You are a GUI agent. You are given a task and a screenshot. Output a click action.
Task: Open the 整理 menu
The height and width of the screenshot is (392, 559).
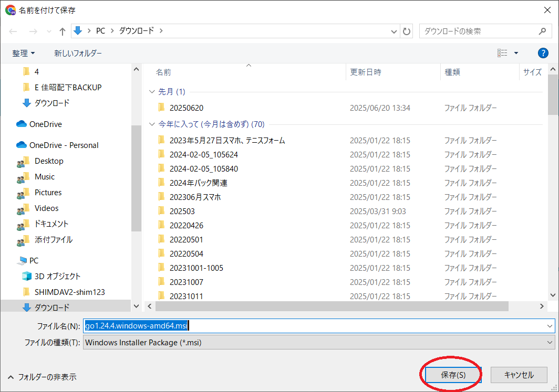[24, 53]
